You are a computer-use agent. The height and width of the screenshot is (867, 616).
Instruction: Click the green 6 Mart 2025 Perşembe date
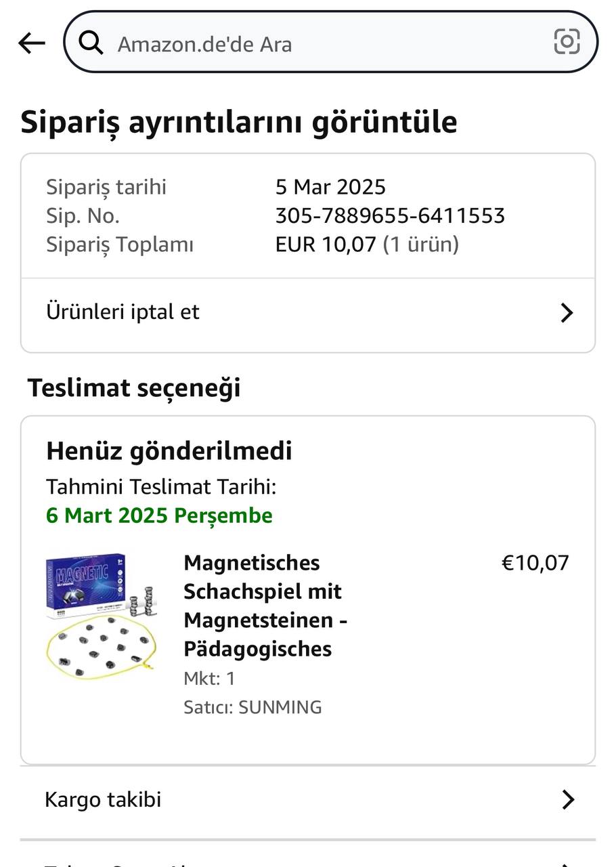pos(159,515)
